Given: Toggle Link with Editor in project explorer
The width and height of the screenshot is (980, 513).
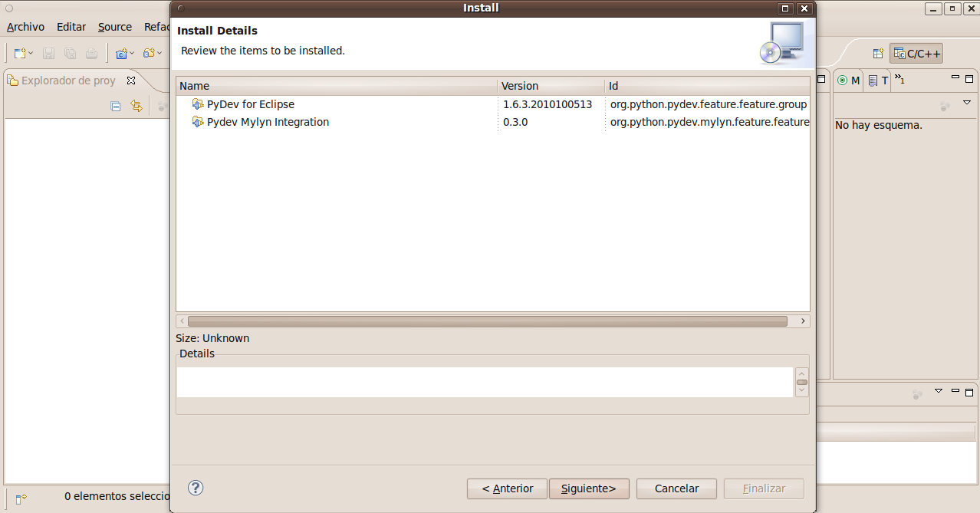Looking at the screenshot, I should [x=136, y=107].
